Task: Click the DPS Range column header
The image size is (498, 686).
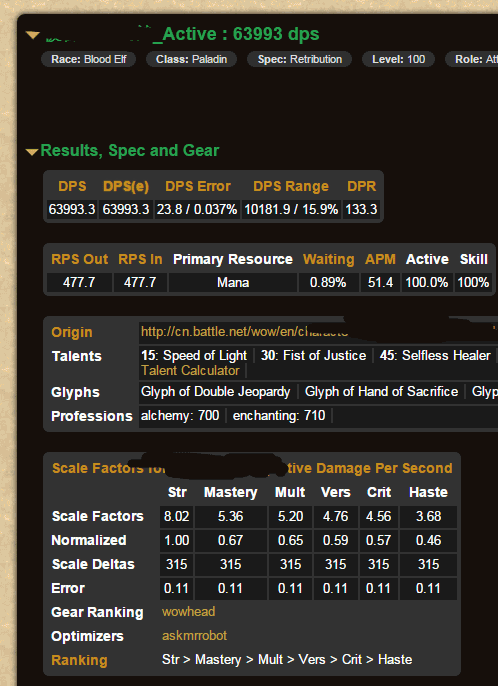Action: [x=291, y=186]
